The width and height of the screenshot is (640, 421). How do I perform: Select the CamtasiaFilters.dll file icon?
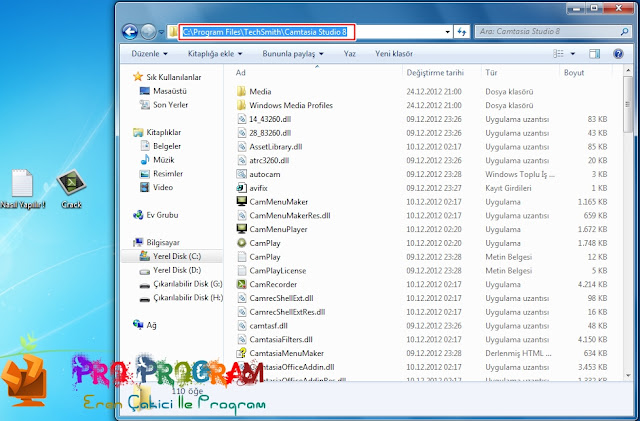242,339
